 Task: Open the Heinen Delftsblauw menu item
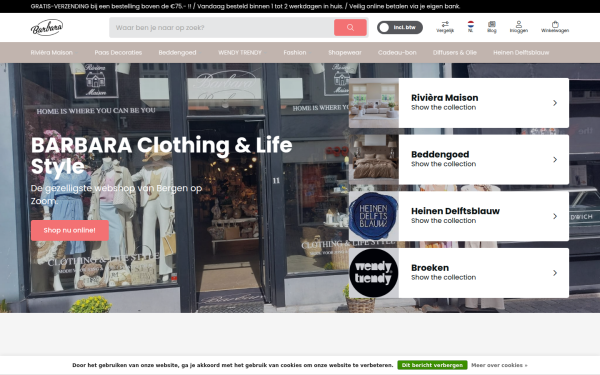point(521,53)
